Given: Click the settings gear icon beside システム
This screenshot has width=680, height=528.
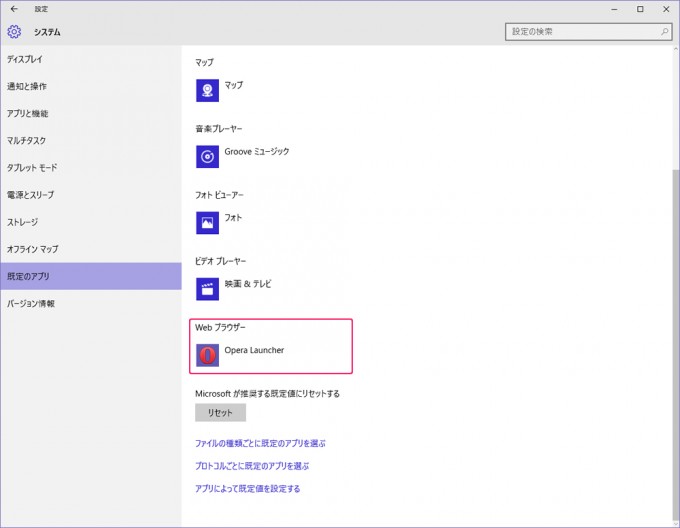Looking at the screenshot, I should coord(14,32).
